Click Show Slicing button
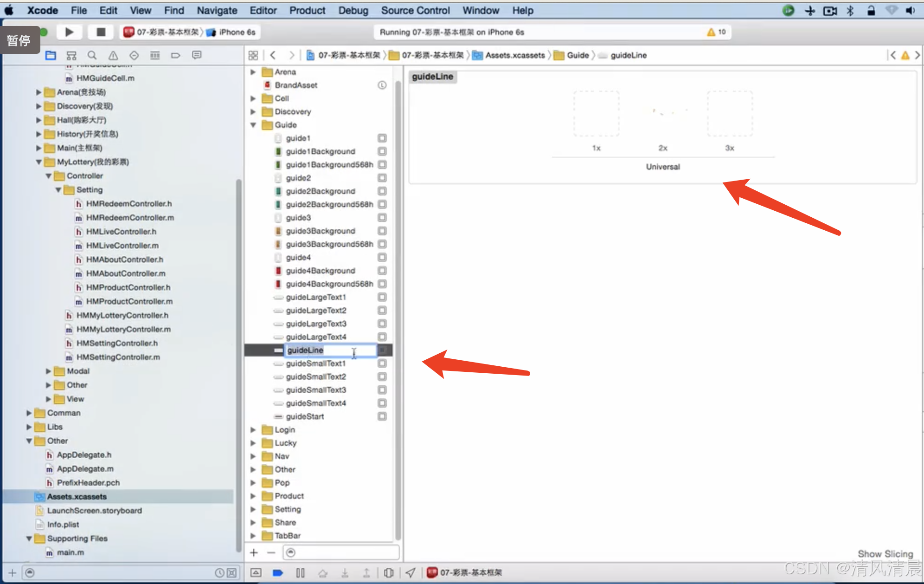924x584 pixels. 885,554
